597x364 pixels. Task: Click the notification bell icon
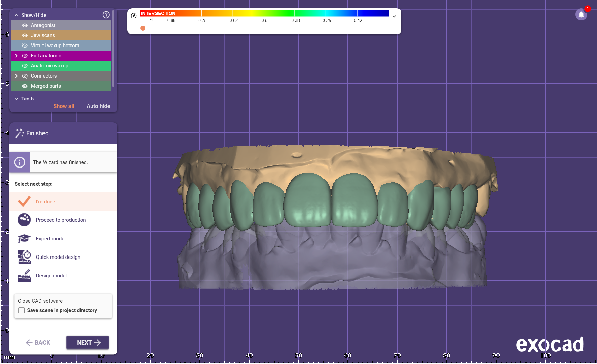(x=581, y=14)
